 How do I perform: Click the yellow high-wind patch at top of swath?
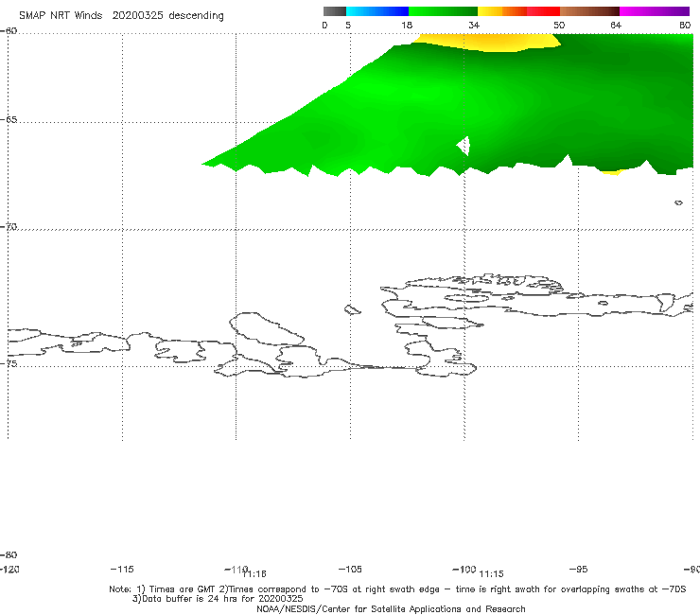486,42
